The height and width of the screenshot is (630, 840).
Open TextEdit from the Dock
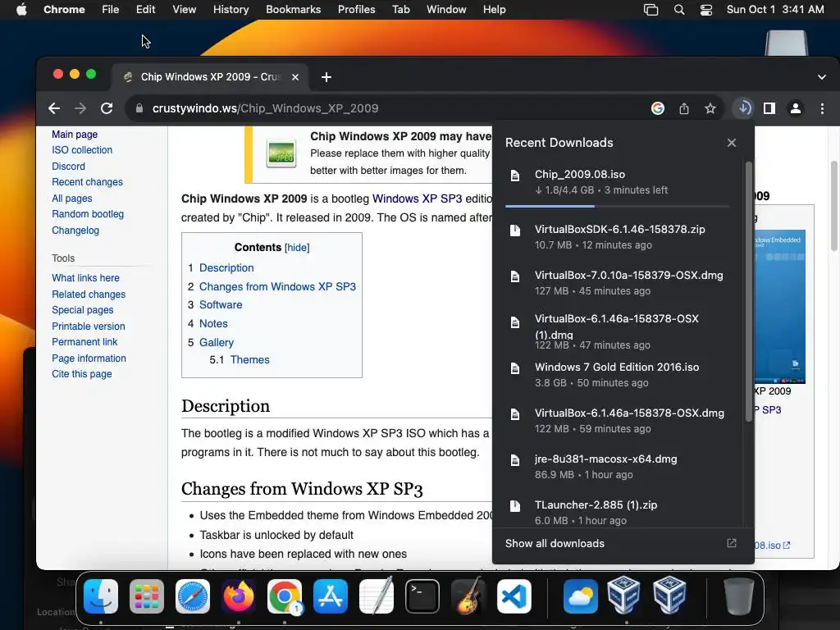pos(377,596)
